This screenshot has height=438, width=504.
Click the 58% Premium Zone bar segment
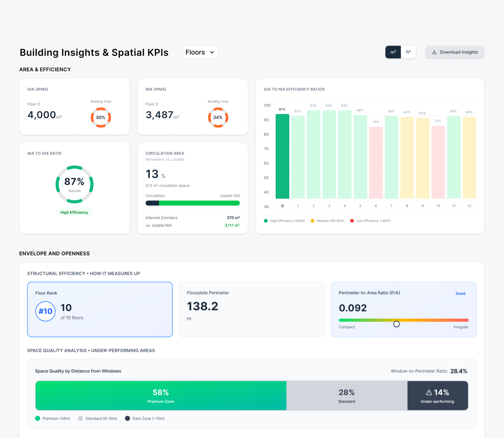click(x=161, y=396)
